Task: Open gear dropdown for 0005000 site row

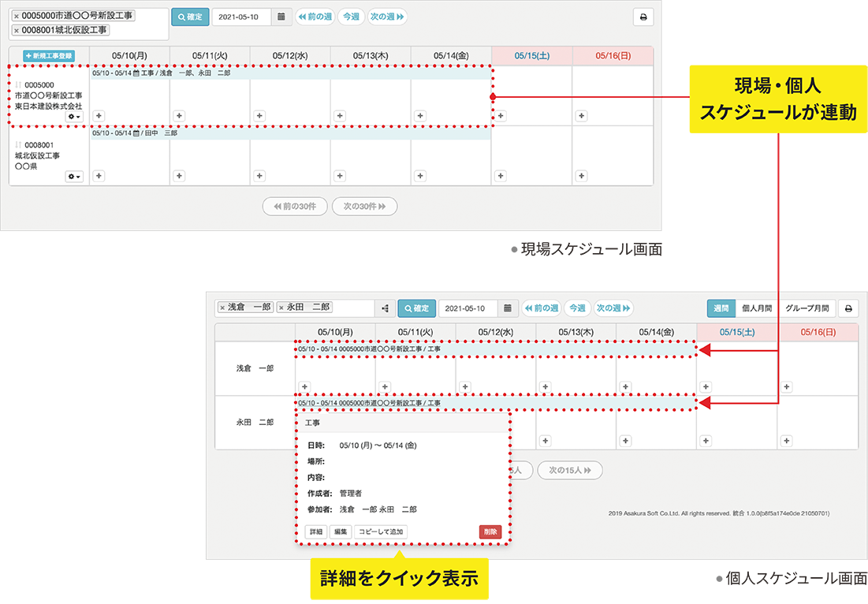Action: coord(74,117)
